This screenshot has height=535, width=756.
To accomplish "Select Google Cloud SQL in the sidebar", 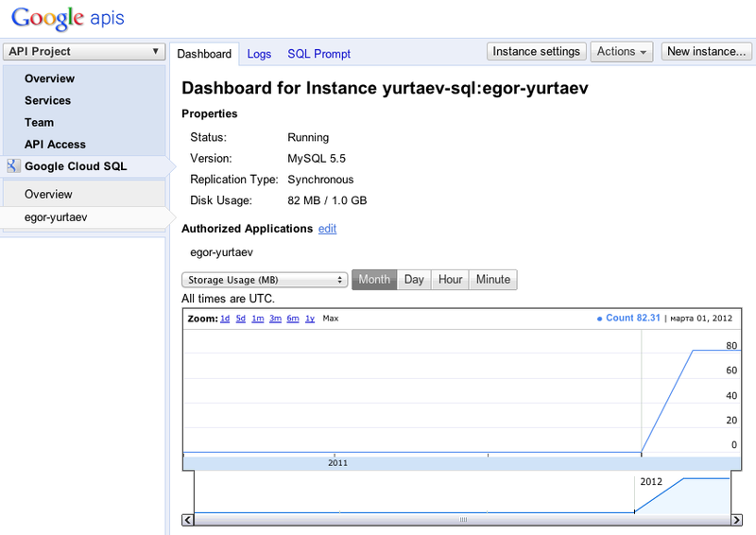I will click(76, 166).
